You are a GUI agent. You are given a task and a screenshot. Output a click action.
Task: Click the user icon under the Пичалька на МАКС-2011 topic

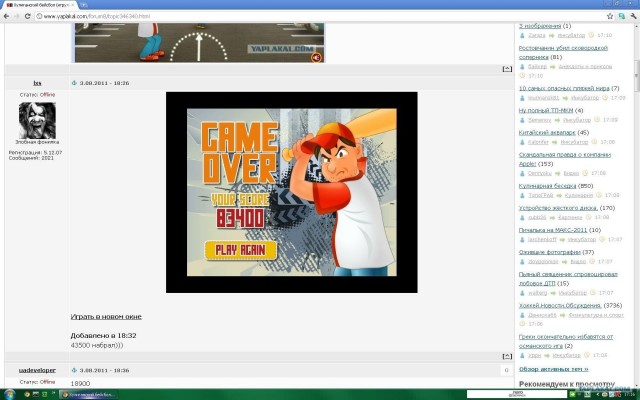point(522,240)
